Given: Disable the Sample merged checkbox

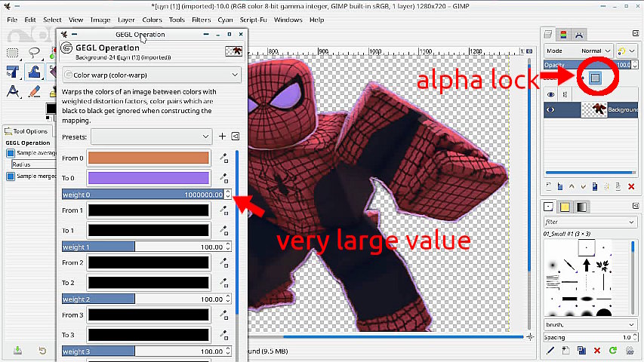Looking at the screenshot, I should tap(11, 176).
